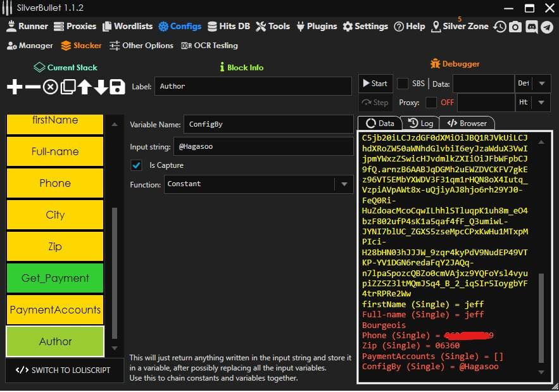Clone the selected block with copy icon
Image resolution: width=559 pixels, height=392 pixels.
[x=67, y=87]
